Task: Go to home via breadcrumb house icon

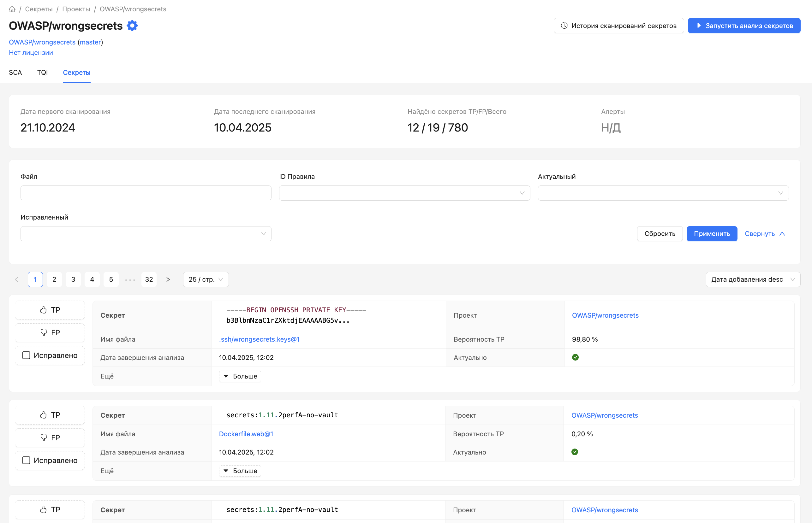Action: point(12,9)
